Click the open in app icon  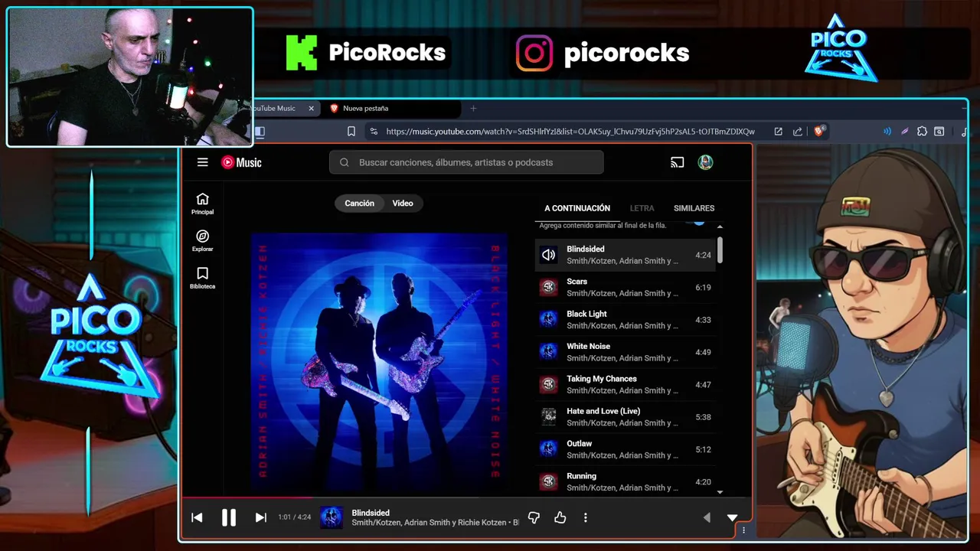778,132
